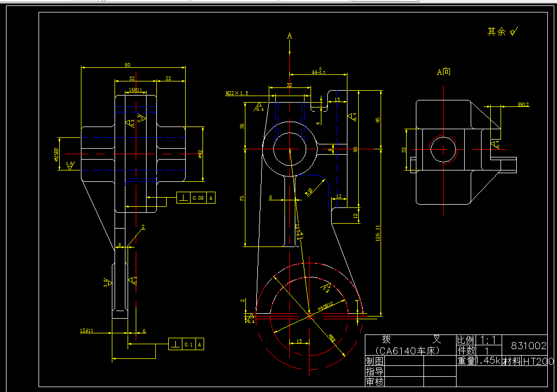557x392 pixels.
Task: Click the "22" dimension text
Action: tap(168, 78)
